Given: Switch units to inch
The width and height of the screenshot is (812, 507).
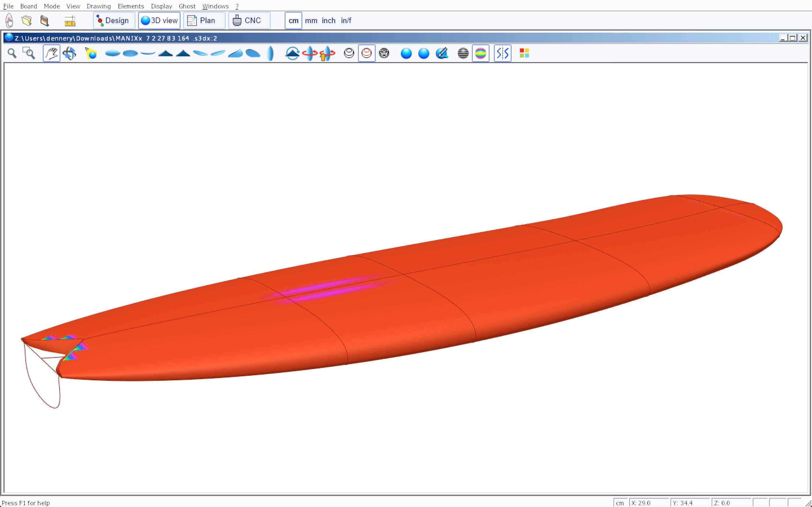Looking at the screenshot, I should [x=328, y=21].
